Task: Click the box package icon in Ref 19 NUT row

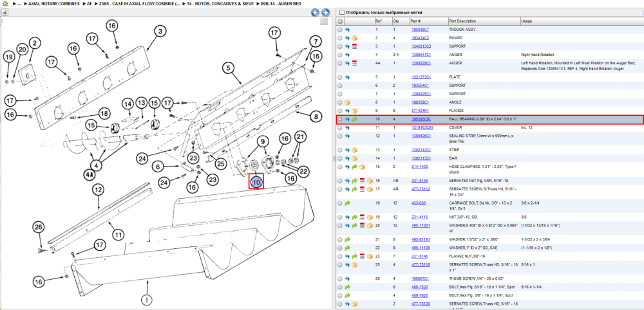Action: coord(370,217)
